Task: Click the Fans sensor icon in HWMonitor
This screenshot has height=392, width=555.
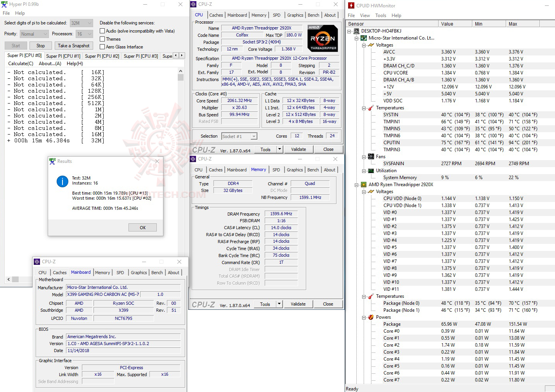Action: 370,156
